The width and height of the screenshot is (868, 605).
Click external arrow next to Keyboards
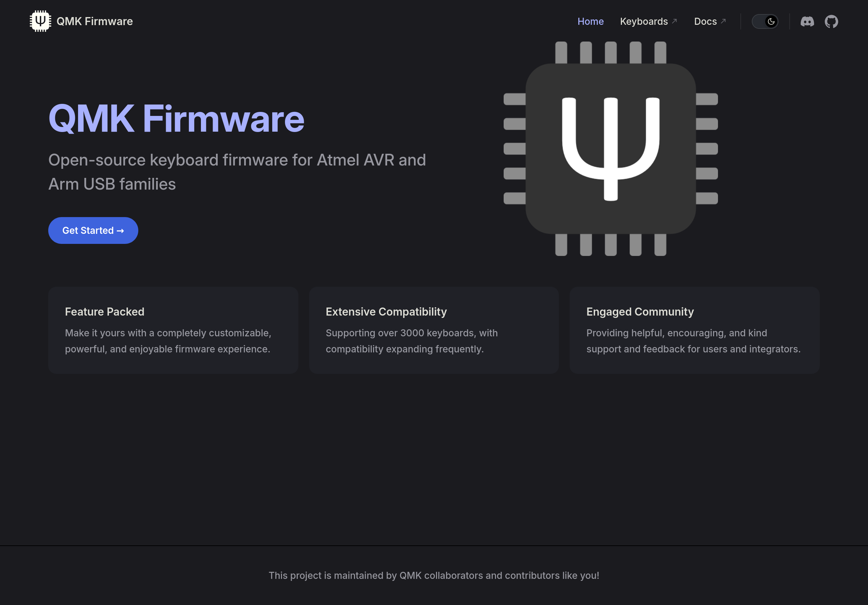click(x=674, y=21)
